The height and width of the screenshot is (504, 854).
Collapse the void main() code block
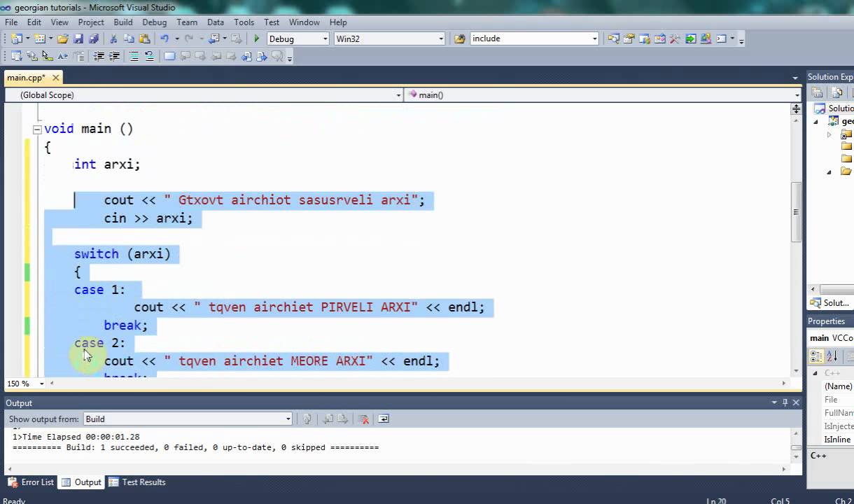(37, 129)
